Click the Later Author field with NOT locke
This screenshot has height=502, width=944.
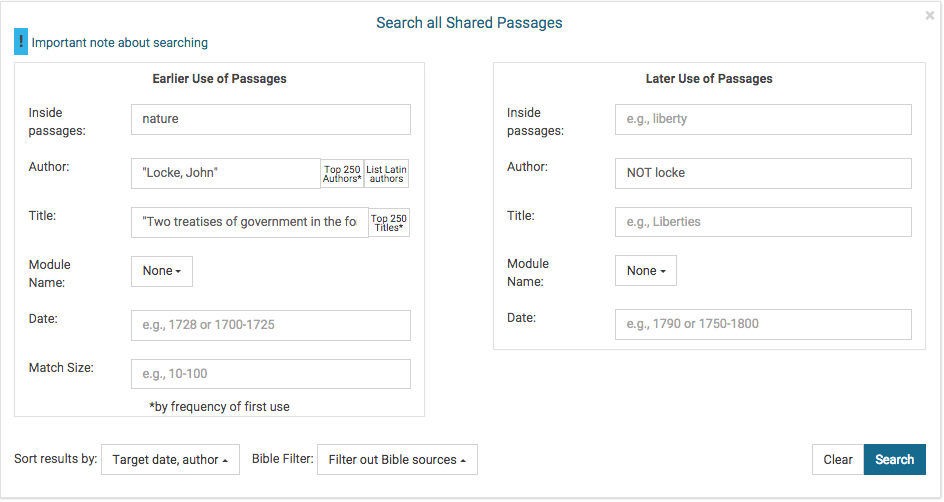[763, 173]
